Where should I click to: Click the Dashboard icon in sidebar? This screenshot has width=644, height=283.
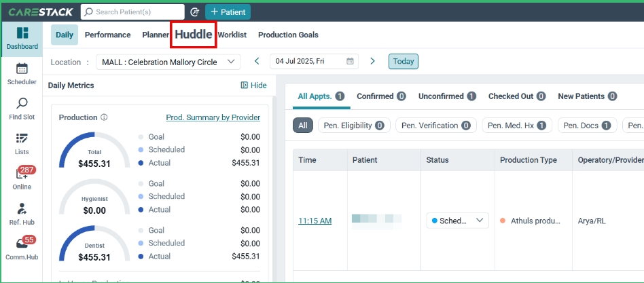tap(22, 34)
